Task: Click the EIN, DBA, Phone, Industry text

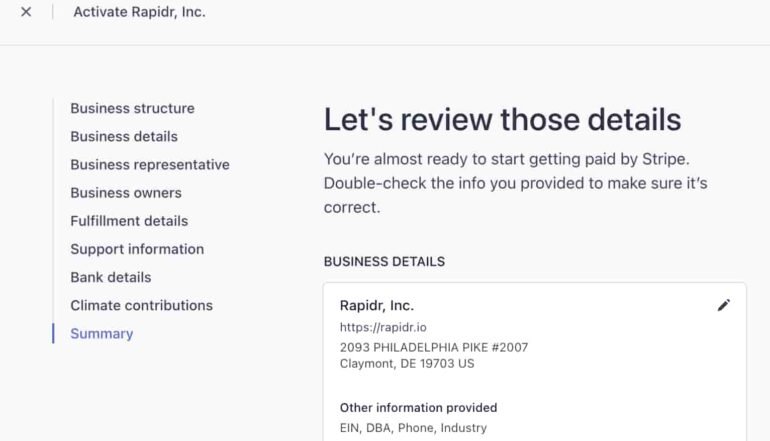Action: pyautogui.click(x=413, y=428)
